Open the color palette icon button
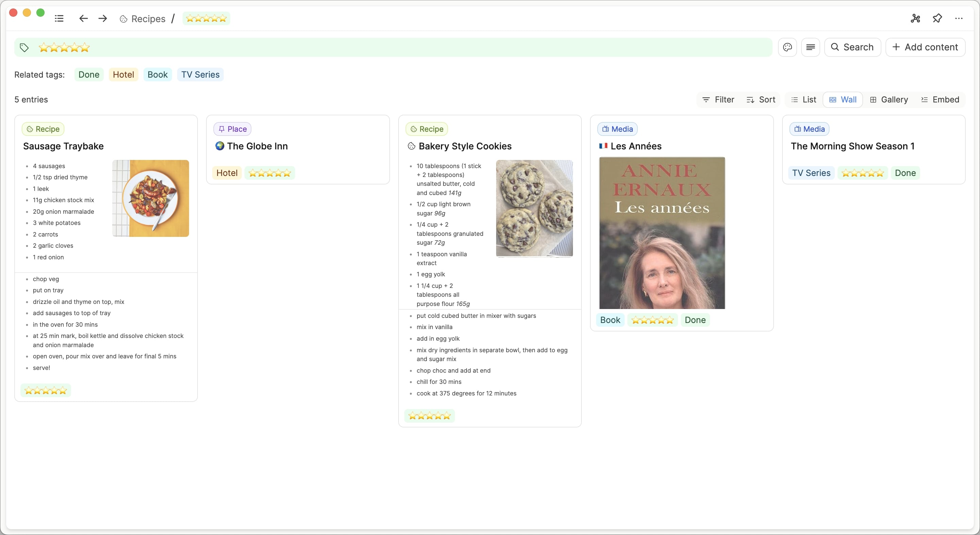This screenshot has width=980, height=535. [x=788, y=47]
